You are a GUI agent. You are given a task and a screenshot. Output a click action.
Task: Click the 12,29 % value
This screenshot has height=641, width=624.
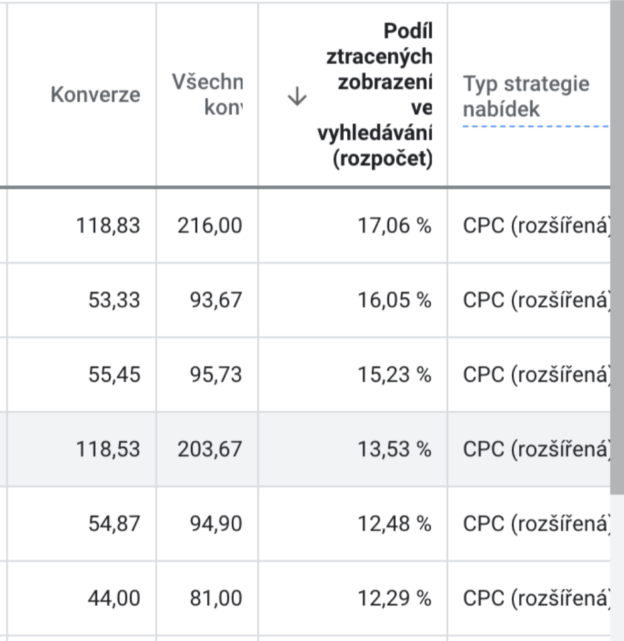(x=394, y=598)
